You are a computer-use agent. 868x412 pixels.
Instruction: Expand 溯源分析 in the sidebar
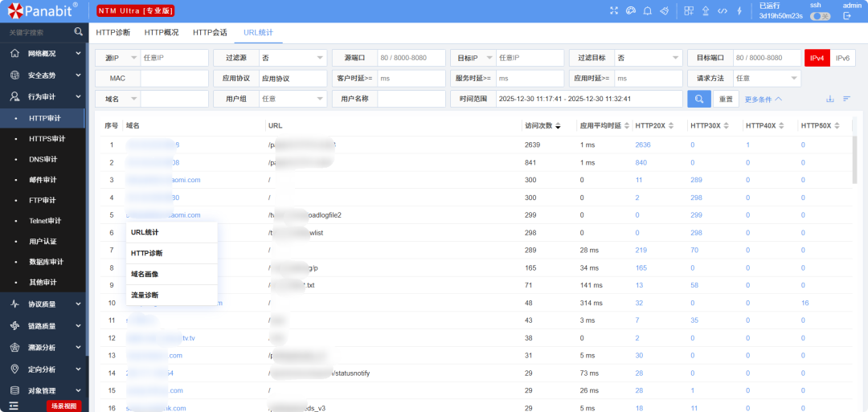click(43, 347)
